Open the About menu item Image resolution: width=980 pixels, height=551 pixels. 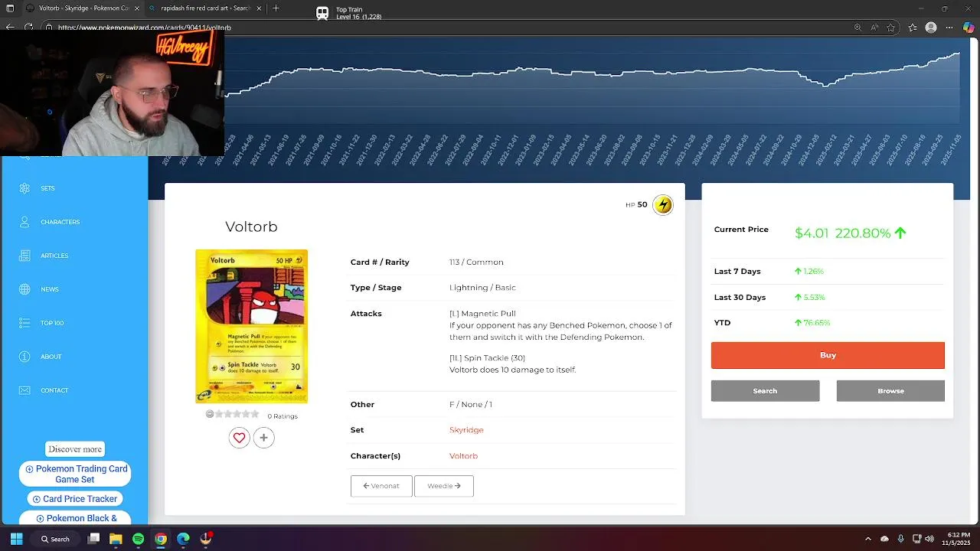51,357
